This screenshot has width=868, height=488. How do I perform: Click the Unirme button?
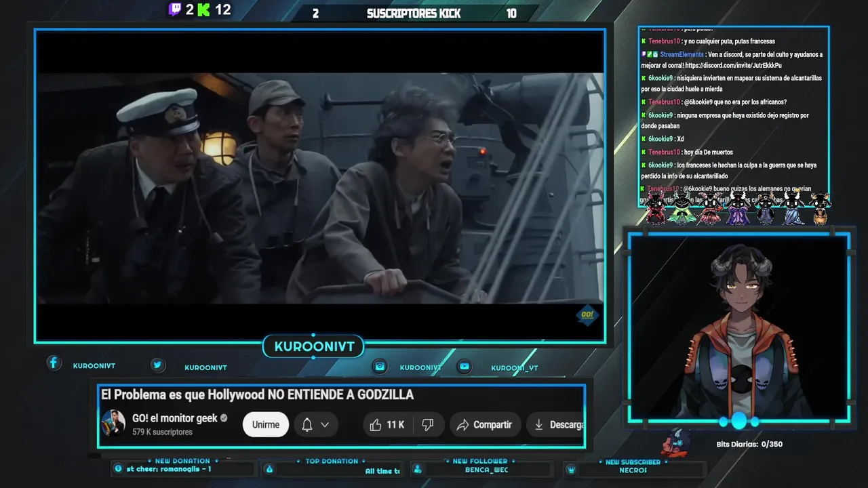point(266,425)
